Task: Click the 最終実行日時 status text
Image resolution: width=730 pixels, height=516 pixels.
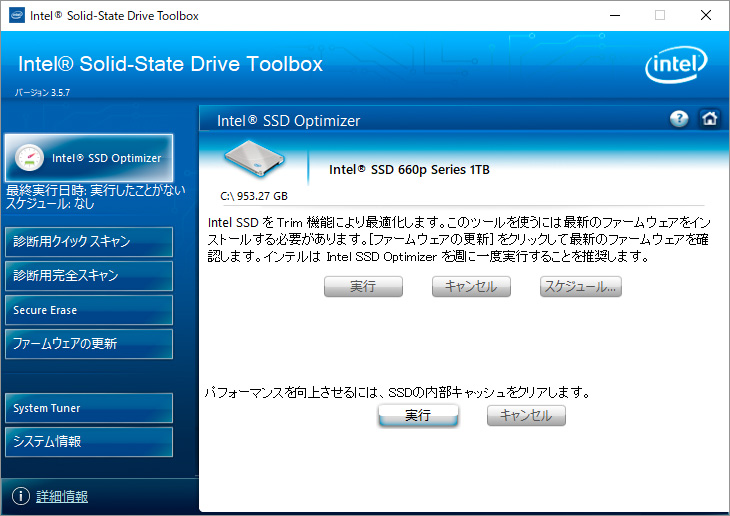Action: (95, 190)
